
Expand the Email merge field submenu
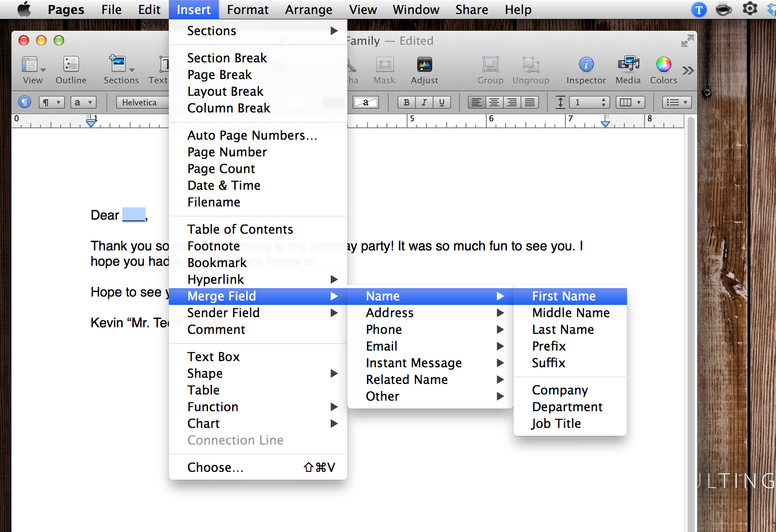[430, 346]
